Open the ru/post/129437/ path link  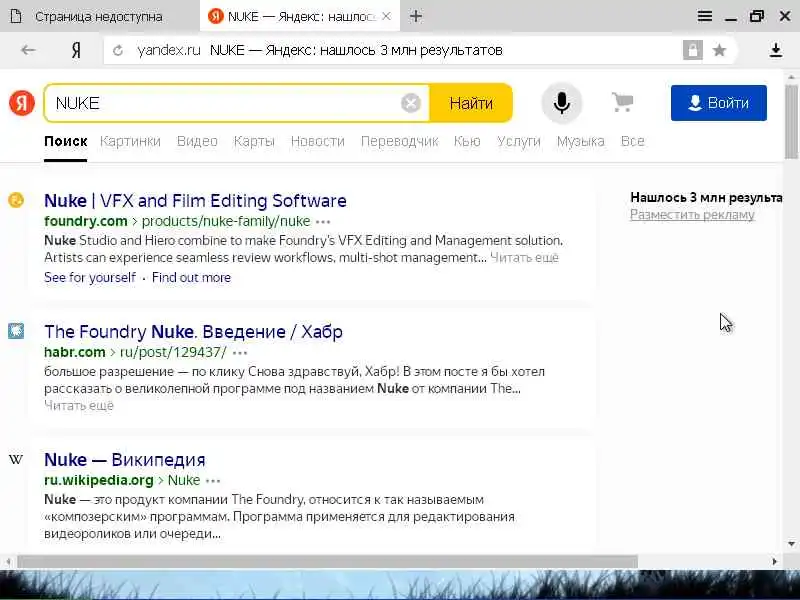(x=173, y=352)
